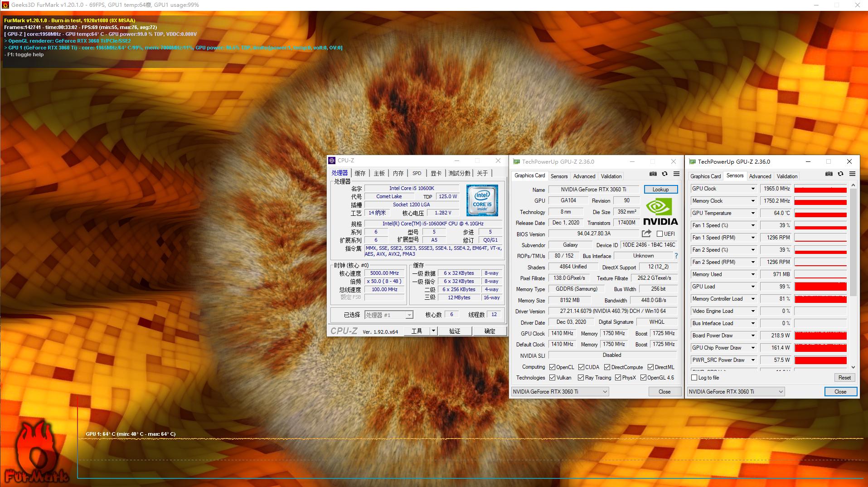The height and width of the screenshot is (487, 868).
Task: Click the Reset button in the sensors panel
Action: (x=844, y=377)
